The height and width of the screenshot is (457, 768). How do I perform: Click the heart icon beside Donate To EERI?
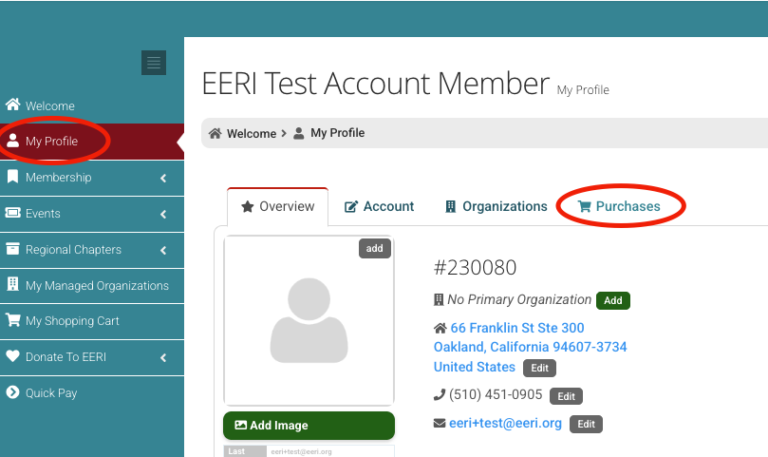point(13,357)
